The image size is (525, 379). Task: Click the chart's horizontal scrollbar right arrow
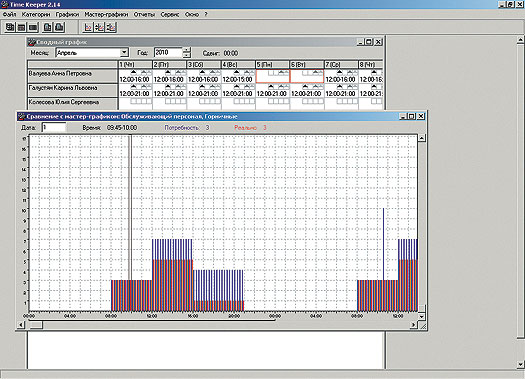[x=414, y=325]
